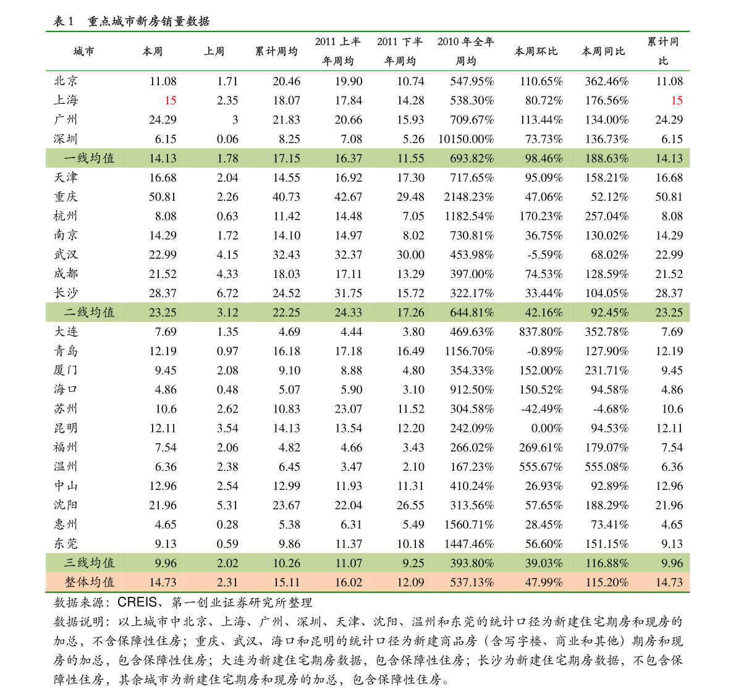The width and height of the screenshot is (736, 700).
Task: Select the 本周同比 column header
Action: click(603, 52)
